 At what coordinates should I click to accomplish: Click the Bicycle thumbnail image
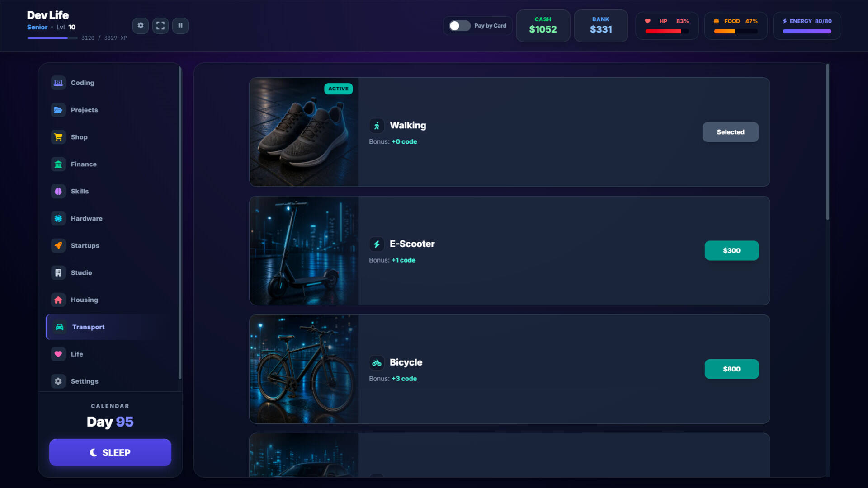304,369
